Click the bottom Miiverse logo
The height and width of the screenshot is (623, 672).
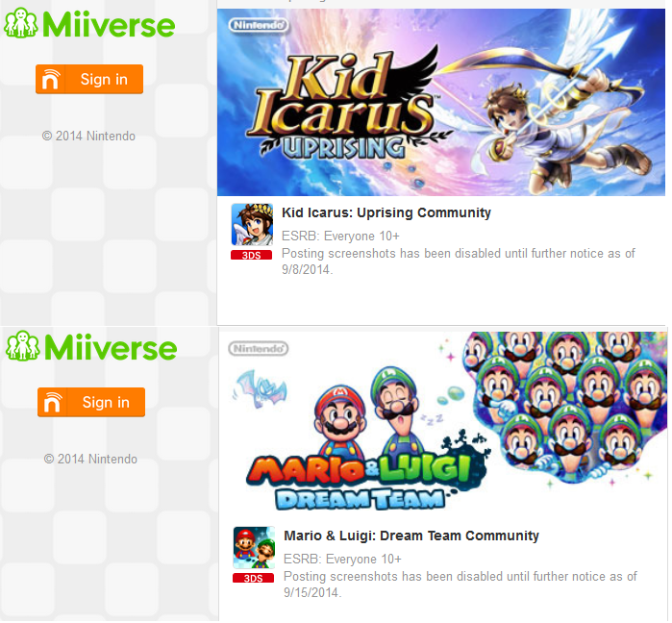point(91,347)
